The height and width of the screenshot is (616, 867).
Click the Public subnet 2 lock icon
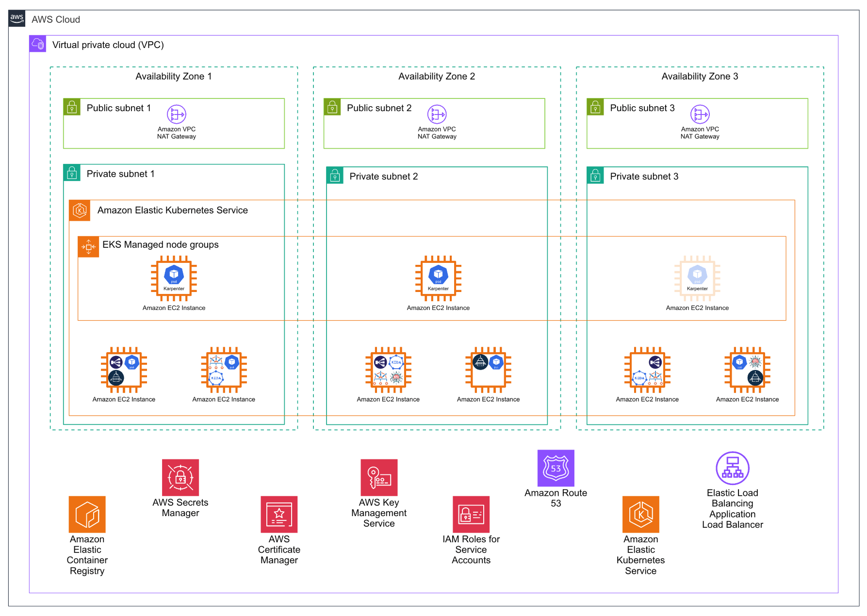tap(332, 107)
